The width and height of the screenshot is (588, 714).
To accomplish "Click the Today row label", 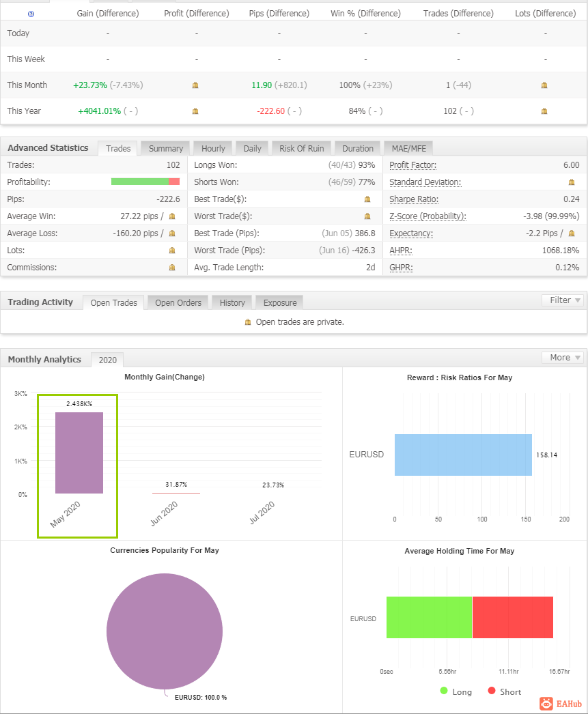I will (18, 33).
